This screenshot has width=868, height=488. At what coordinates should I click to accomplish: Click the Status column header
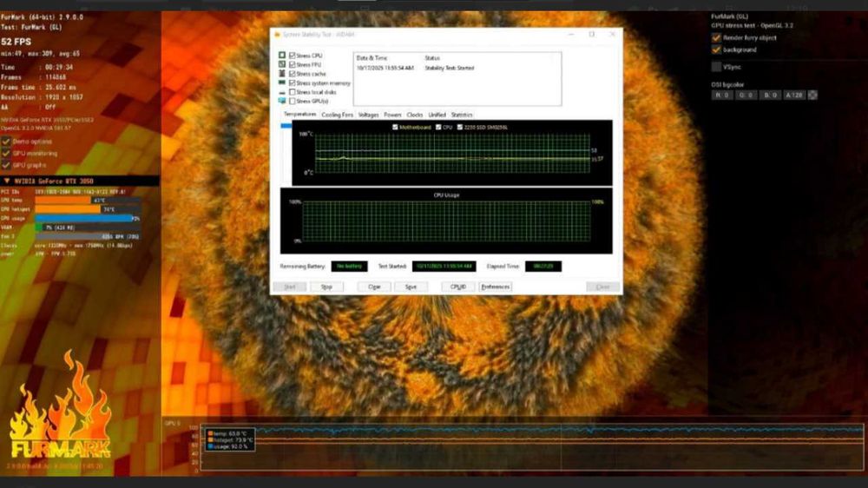pos(432,58)
